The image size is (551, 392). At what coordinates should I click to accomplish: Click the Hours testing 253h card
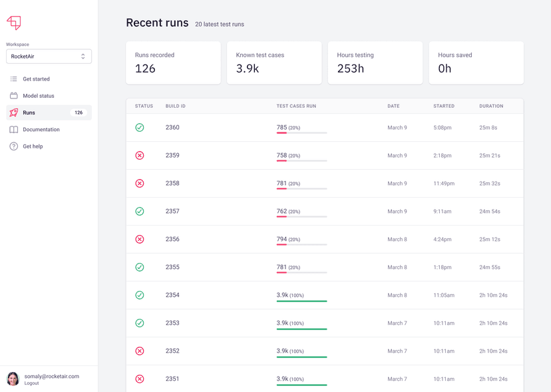(x=375, y=63)
